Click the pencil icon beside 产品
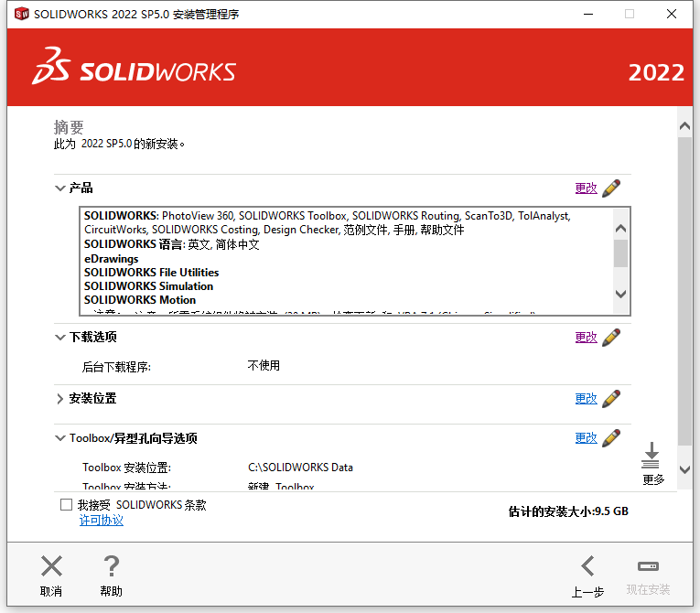The width and height of the screenshot is (700, 613). tap(611, 188)
